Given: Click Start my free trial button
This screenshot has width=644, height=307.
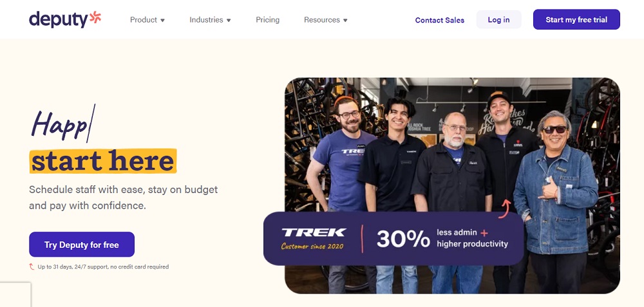Looking at the screenshot, I should 576,20.
